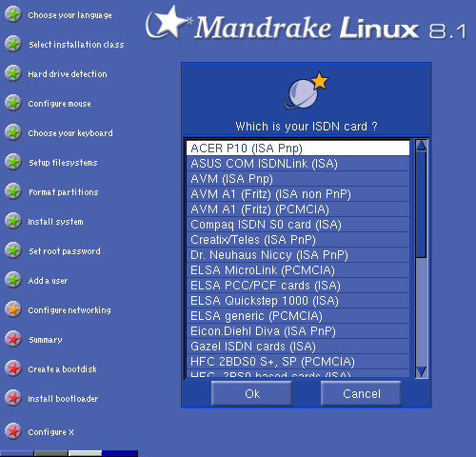Go to Configure networking step

[x=69, y=310]
